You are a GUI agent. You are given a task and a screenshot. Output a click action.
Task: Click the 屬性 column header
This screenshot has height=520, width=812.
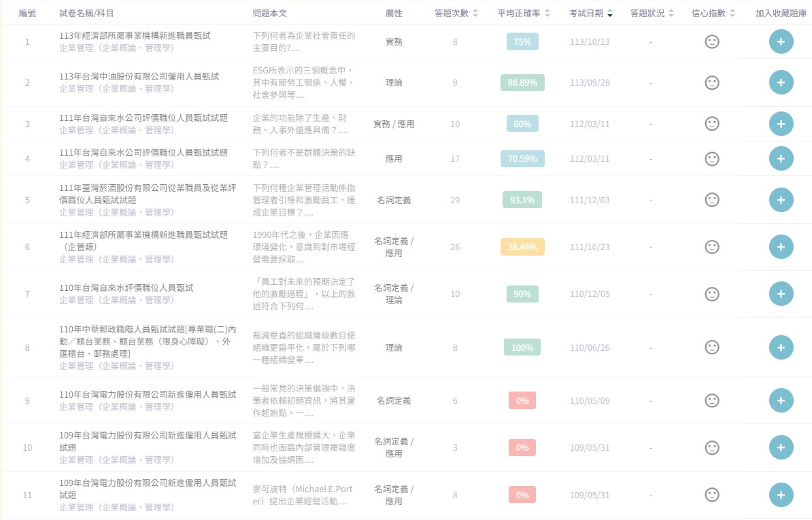[394, 14]
